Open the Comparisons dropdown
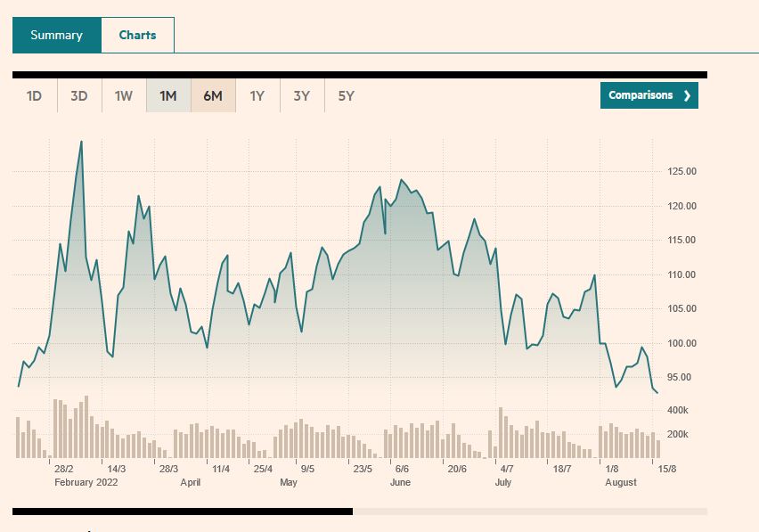Image resolution: width=759 pixels, height=532 pixels. click(641, 95)
